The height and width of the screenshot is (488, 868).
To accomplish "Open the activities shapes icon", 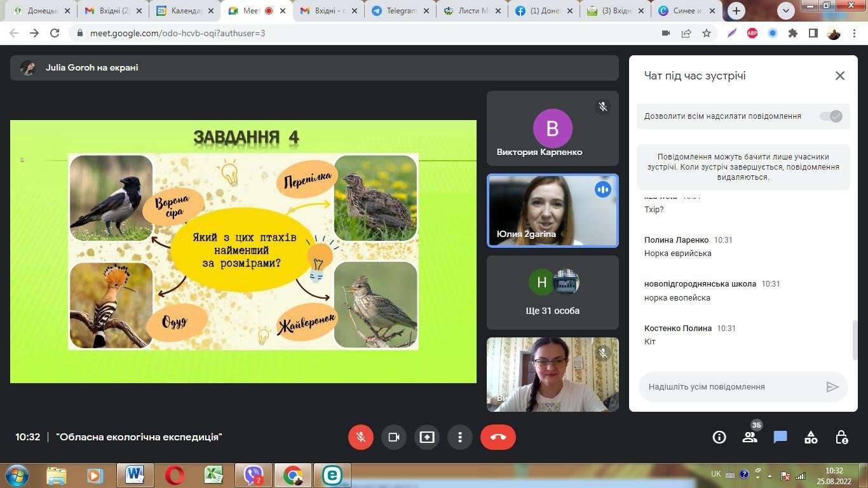I will (x=811, y=437).
